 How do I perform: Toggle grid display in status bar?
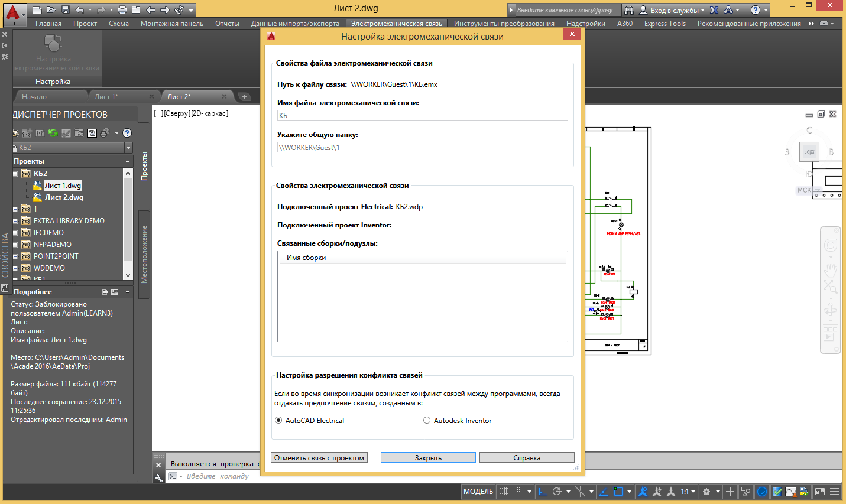[504, 492]
